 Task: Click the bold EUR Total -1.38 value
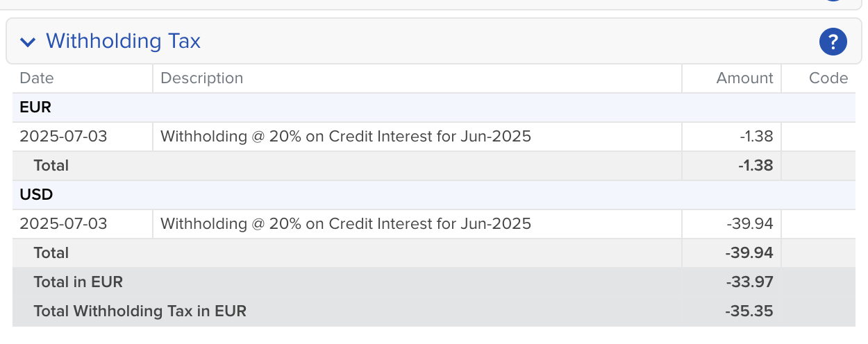756,166
